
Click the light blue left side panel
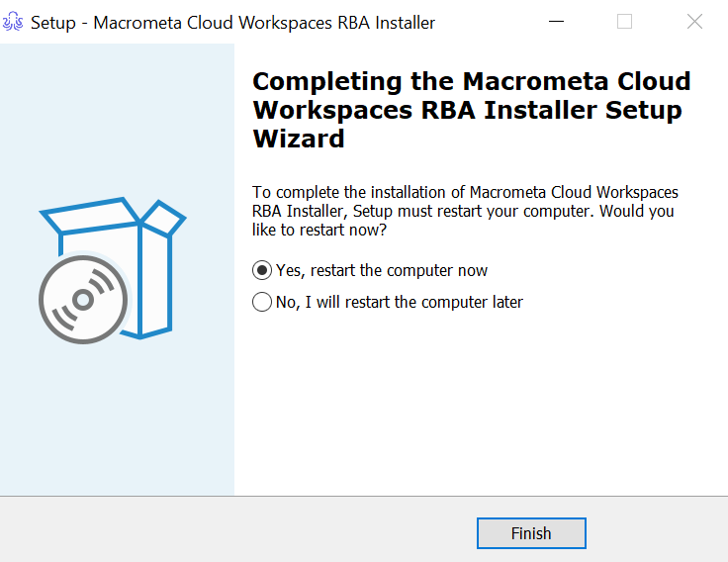(117, 425)
